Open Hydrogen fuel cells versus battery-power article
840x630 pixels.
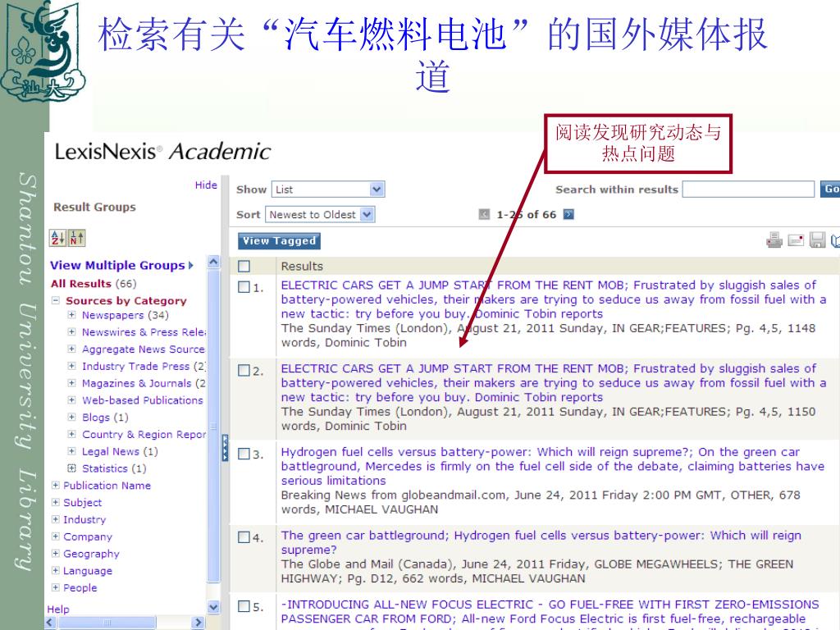click(x=552, y=466)
